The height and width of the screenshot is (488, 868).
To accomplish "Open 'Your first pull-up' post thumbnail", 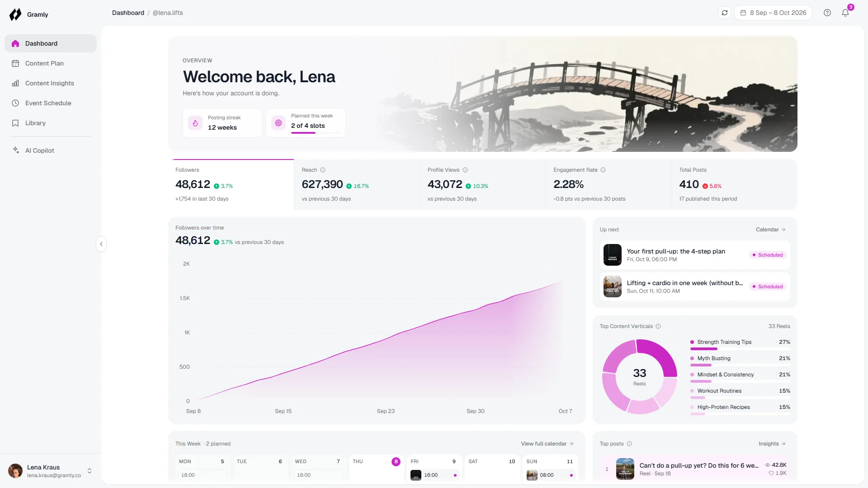I will [x=613, y=255].
